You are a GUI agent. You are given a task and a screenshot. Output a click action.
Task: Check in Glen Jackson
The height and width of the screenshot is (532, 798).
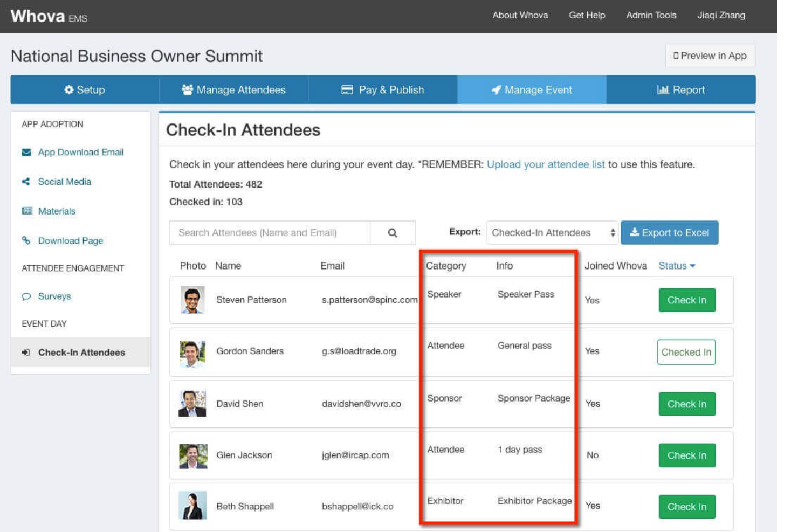tap(686, 455)
